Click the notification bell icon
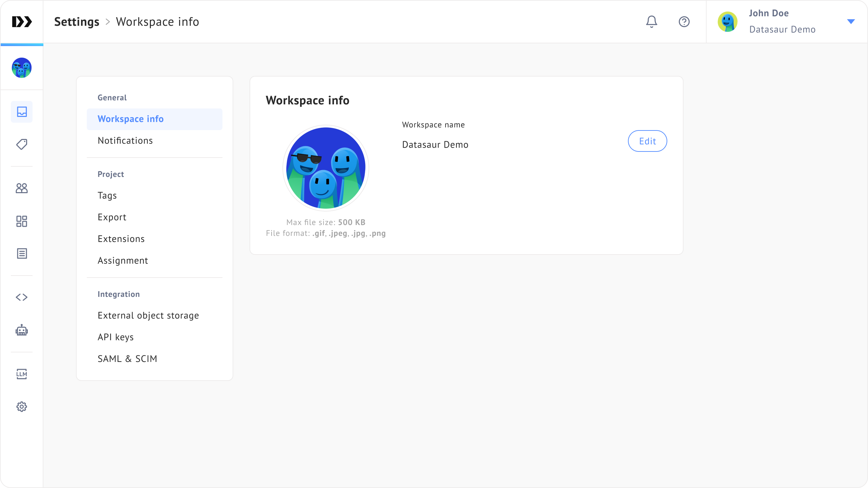 point(651,22)
